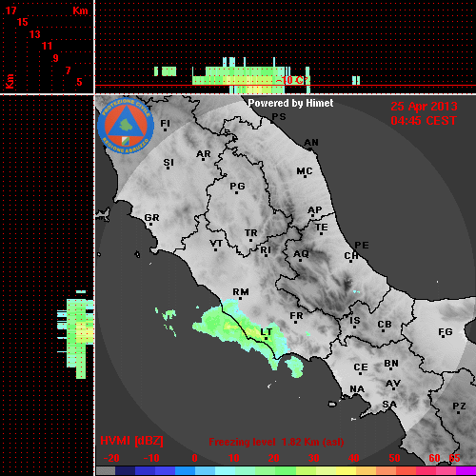Click the '50' legend value

394,458
